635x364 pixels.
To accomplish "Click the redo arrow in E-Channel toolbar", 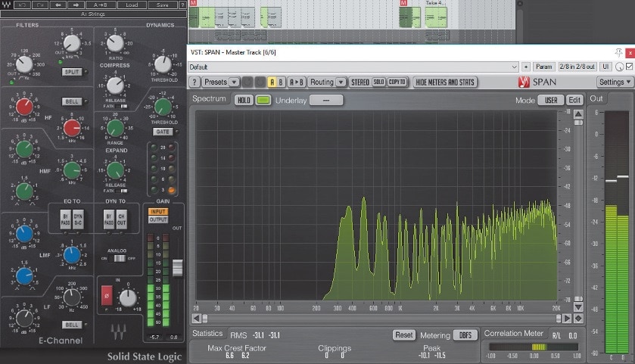I will (41, 5).
